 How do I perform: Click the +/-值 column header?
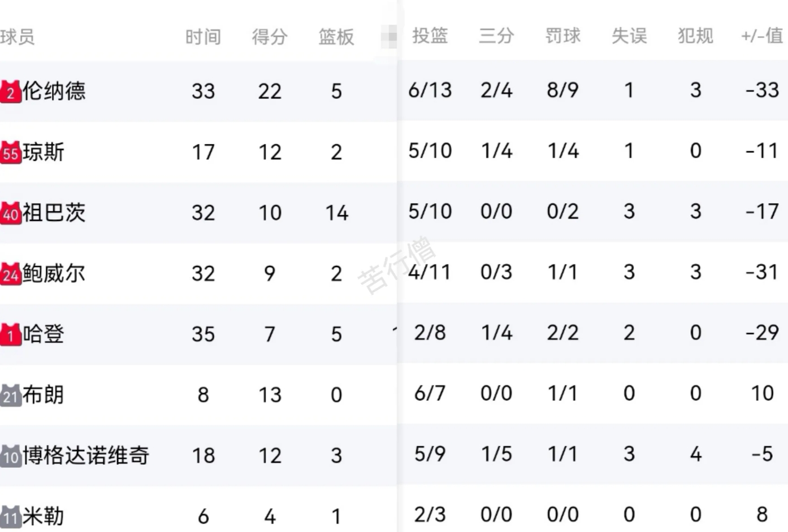point(762,36)
